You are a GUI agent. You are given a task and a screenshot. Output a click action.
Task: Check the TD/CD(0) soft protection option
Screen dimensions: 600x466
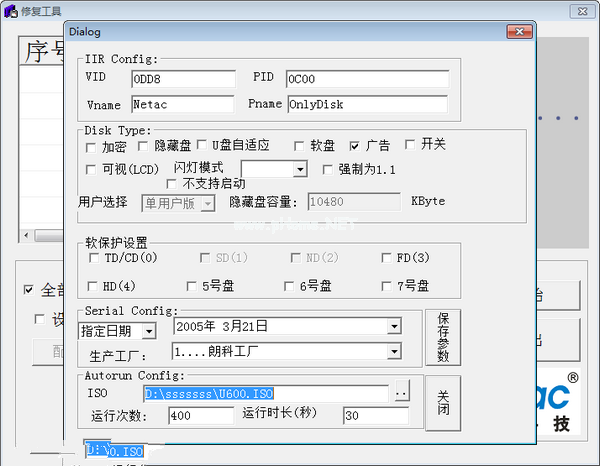click(93, 258)
